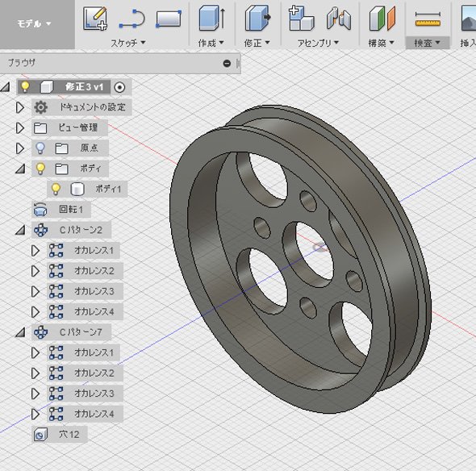Click the Measure ruler icon

(x=428, y=19)
